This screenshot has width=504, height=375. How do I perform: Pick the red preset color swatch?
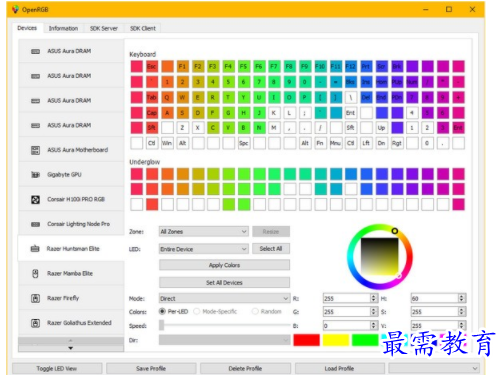click(x=306, y=340)
